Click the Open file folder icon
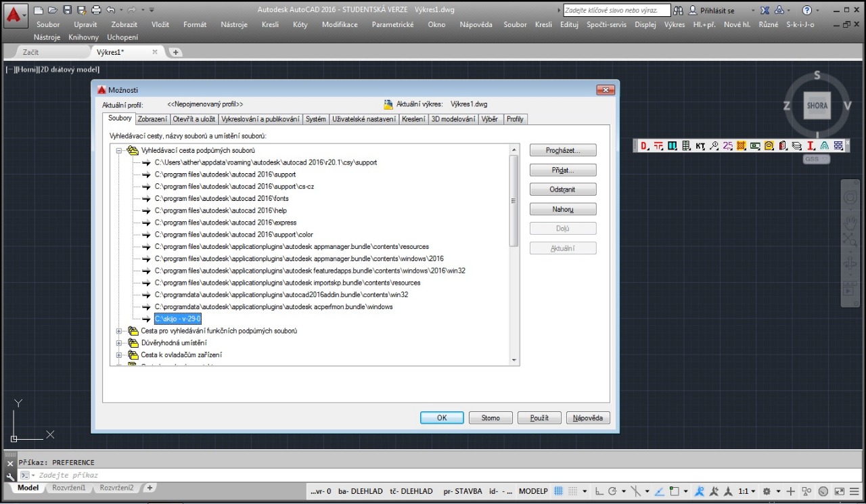The height and width of the screenshot is (504, 866). click(x=53, y=10)
